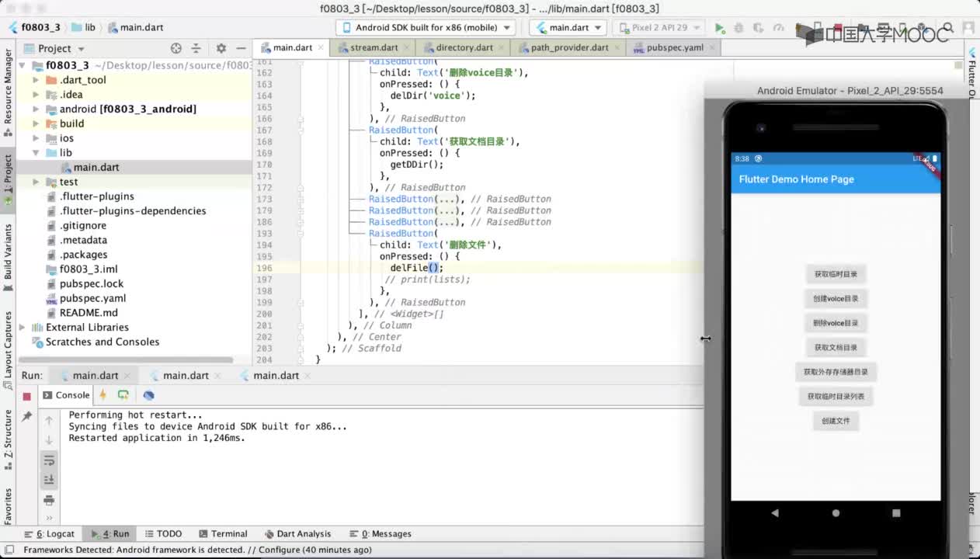This screenshot has width=980, height=559.
Task: Click the lib breadcrumb in navigation bar
Action: point(83,27)
